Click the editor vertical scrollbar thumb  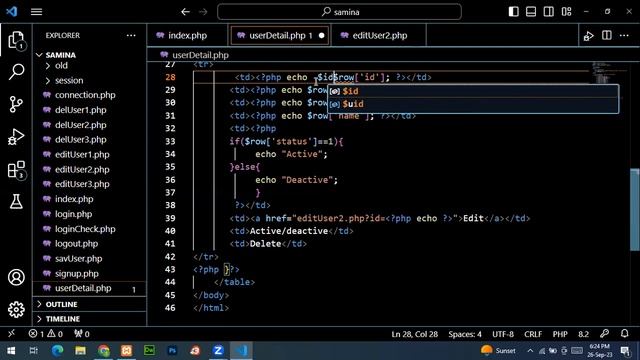tap(635, 209)
